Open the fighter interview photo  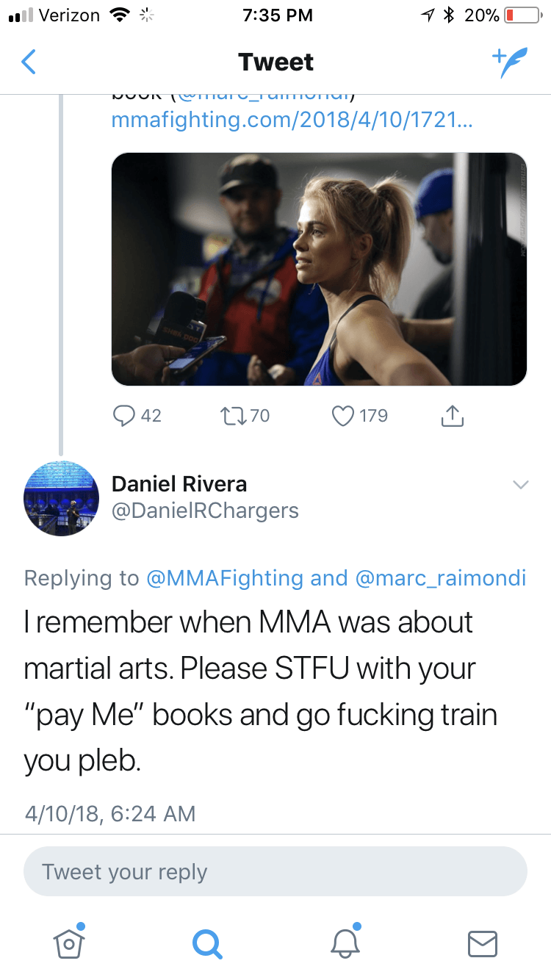pyautogui.click(x=319, y=269)
